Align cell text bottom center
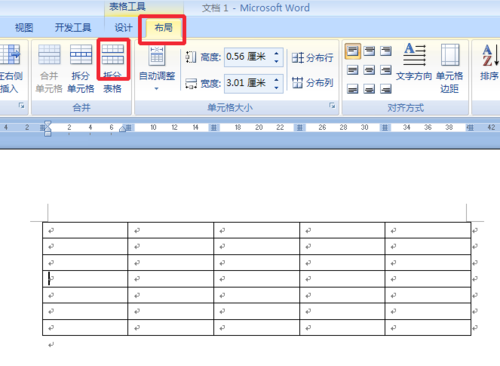The height and width of the screenshot is (366, 500). tap(369, 89)
